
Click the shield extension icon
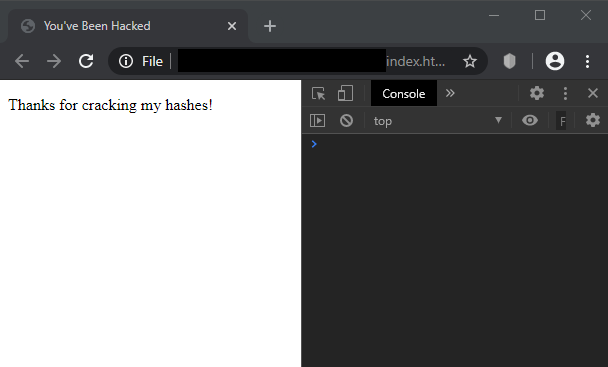coord(509,61)
